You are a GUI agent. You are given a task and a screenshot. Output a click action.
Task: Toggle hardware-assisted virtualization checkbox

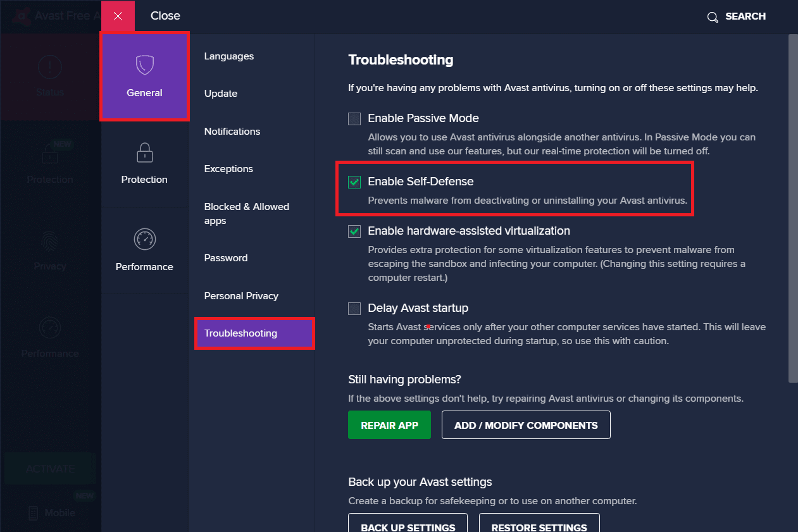[x=354, y=232]
